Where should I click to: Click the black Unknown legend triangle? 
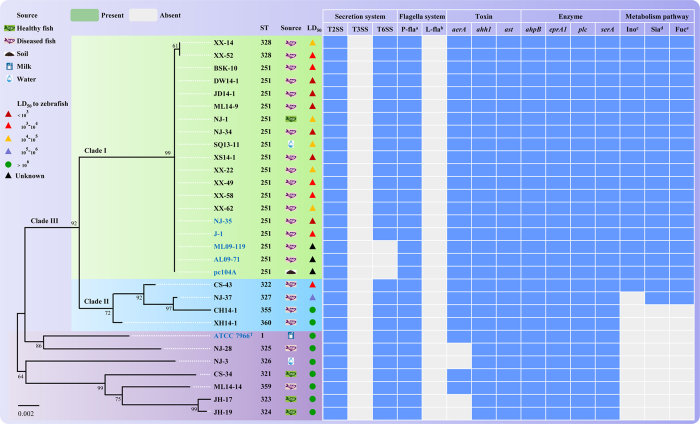pos(8,176)
